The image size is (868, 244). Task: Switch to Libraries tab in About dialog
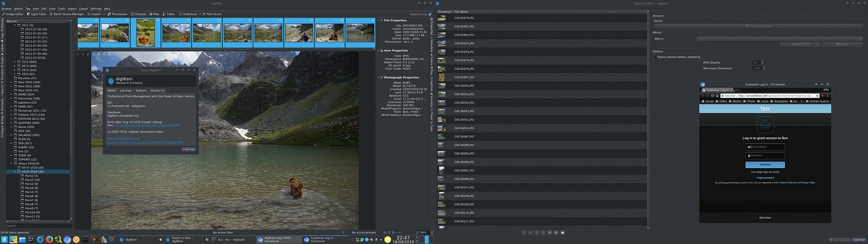(x=125, y=91)
